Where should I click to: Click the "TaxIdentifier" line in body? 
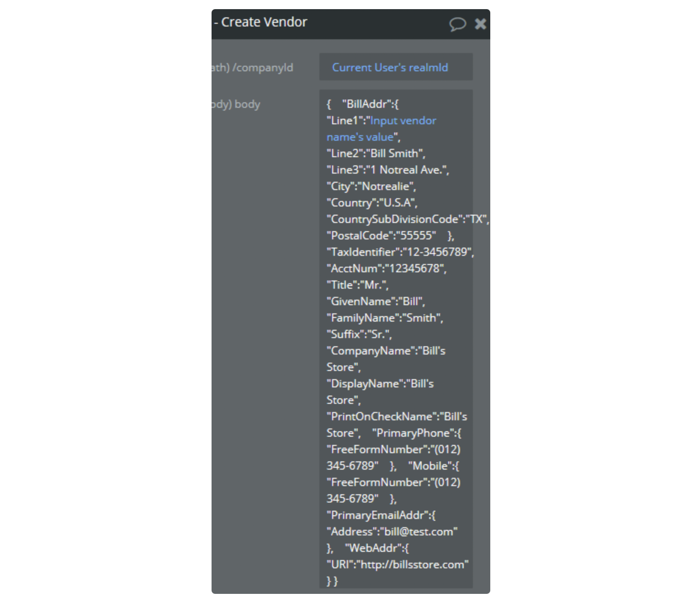400,252
